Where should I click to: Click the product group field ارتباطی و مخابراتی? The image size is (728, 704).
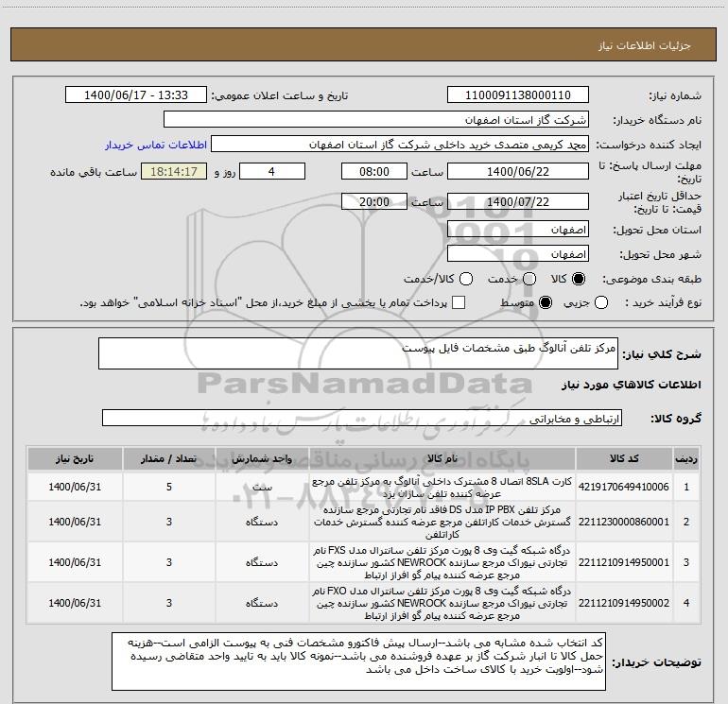click(x=362, y=418)
